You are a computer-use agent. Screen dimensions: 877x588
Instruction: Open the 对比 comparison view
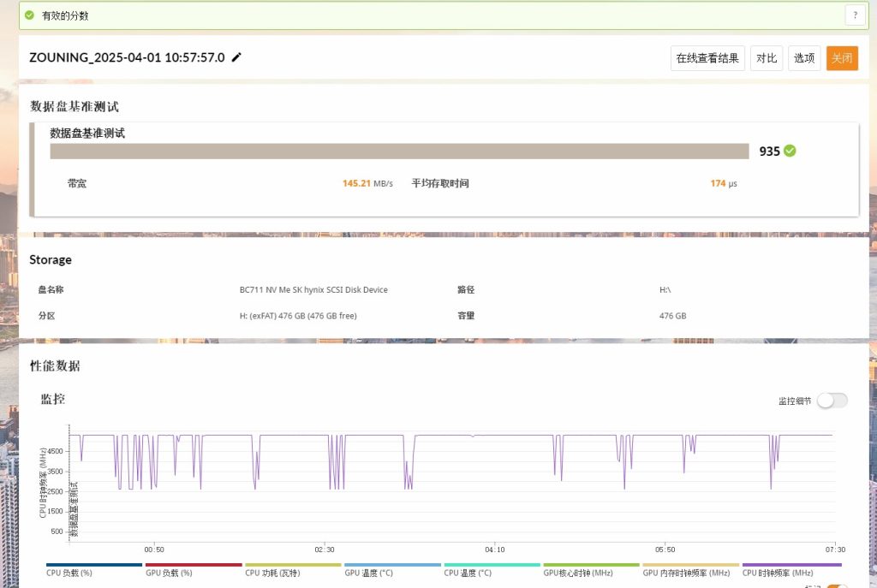[x=767, y=58]
